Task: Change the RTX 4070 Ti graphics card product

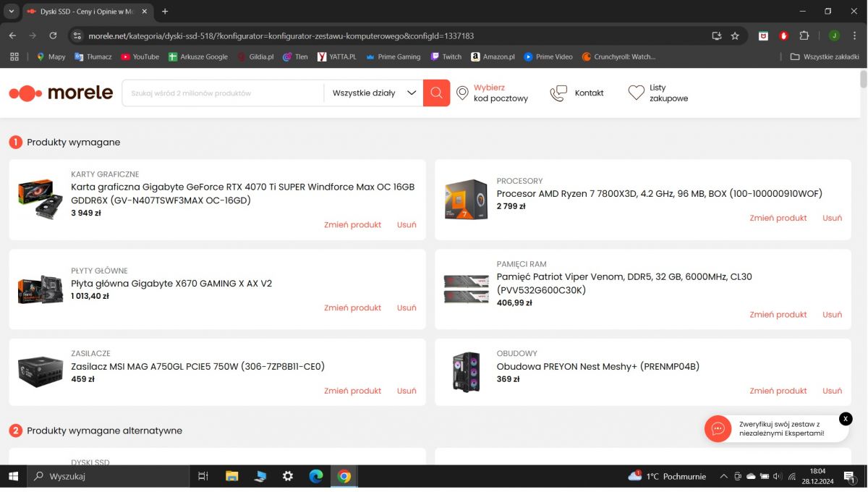Action: [352, 224]
